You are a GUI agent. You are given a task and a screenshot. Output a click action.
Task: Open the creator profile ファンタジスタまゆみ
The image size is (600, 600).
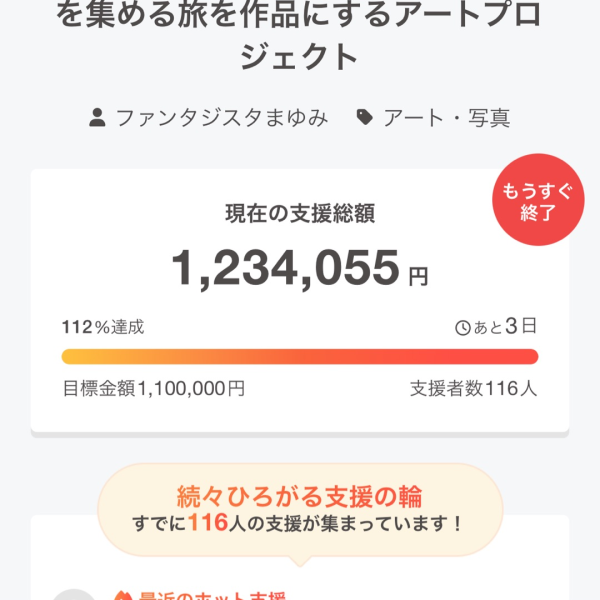tap(221, 118)
